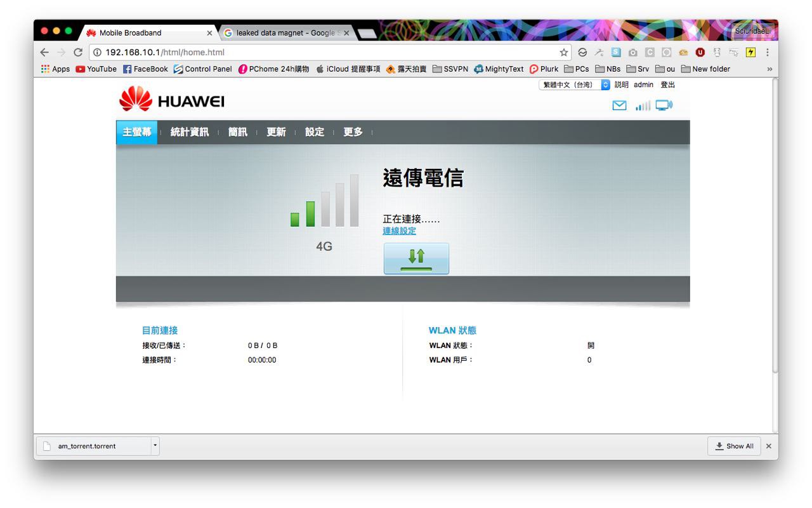812x508 pixels.
Task: Bookmark this page with the star icon
Action: click(x=563, y=53)
